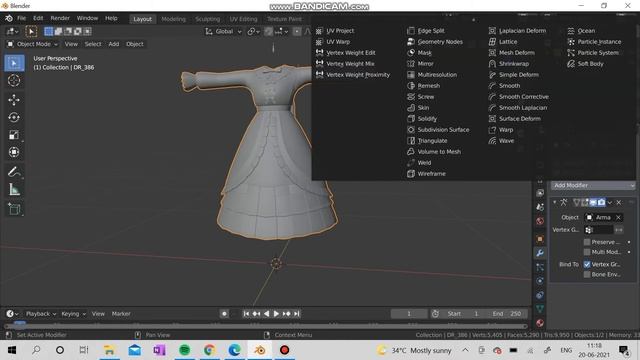640x360 pixels.
Task: Choose the Rotate tool
Action: click(14, 118)
